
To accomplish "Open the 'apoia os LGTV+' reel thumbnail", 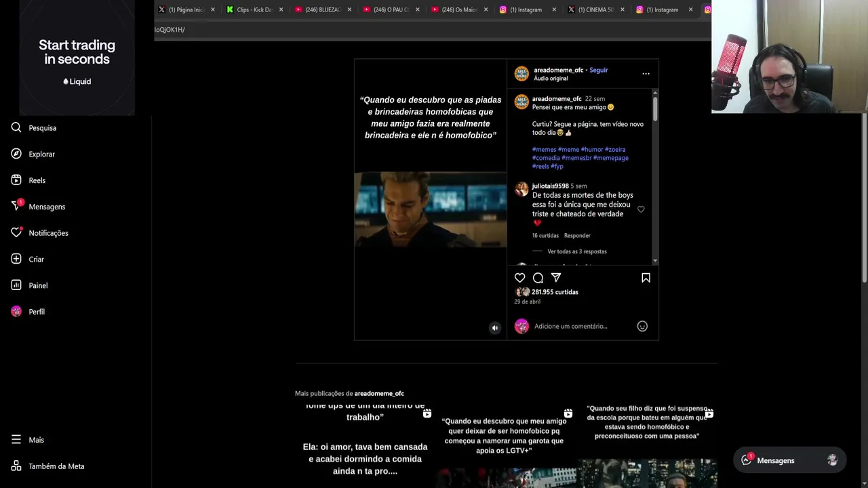I will point(506,445).
